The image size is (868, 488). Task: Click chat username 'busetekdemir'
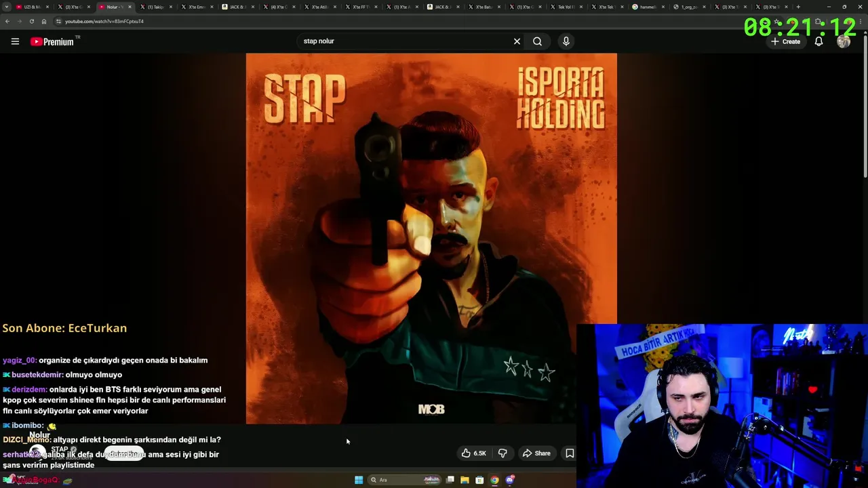tap(37, 375)
